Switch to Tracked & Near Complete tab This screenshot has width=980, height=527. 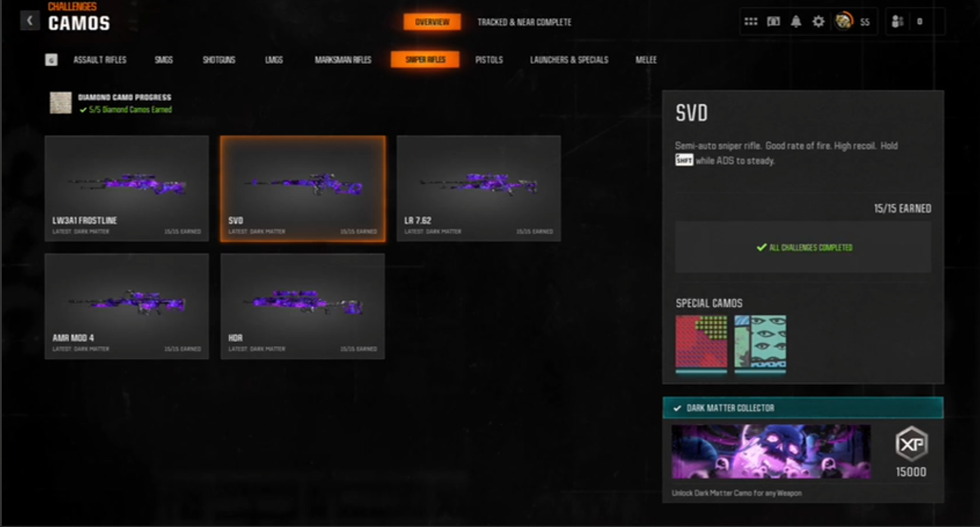pyautogui.click(x=524, y=22)
